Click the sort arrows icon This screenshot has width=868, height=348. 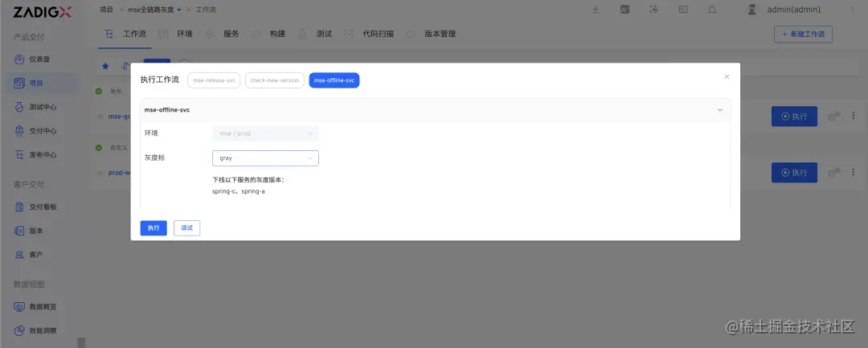pyautogui.click(x=125, y=66)
